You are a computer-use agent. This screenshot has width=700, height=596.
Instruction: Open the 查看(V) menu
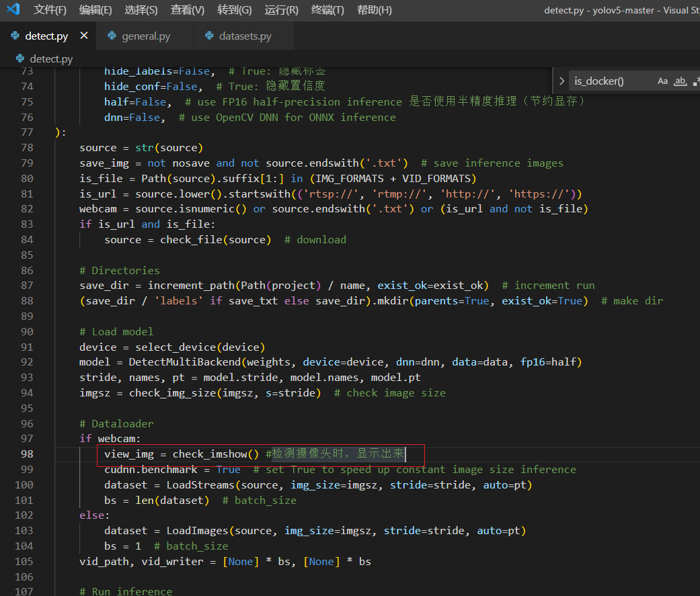188,10
